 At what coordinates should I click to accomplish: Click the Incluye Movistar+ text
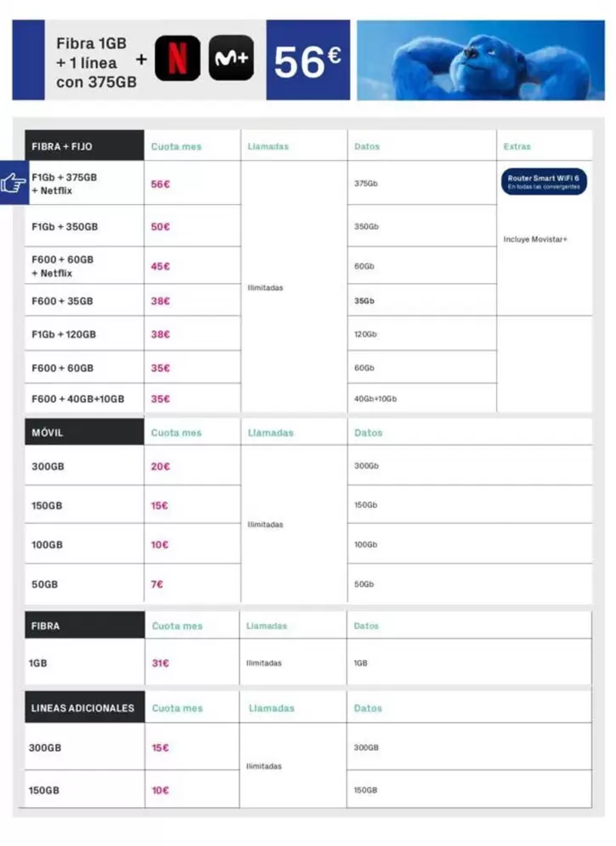[535, 239]
